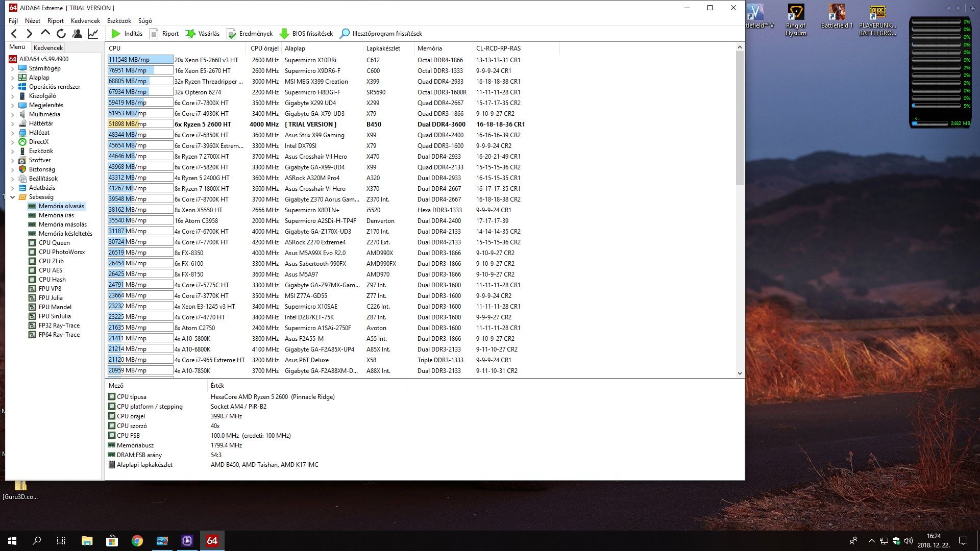Open the Fájl menu
Screen dimensions: 980x551
[13, 21]
